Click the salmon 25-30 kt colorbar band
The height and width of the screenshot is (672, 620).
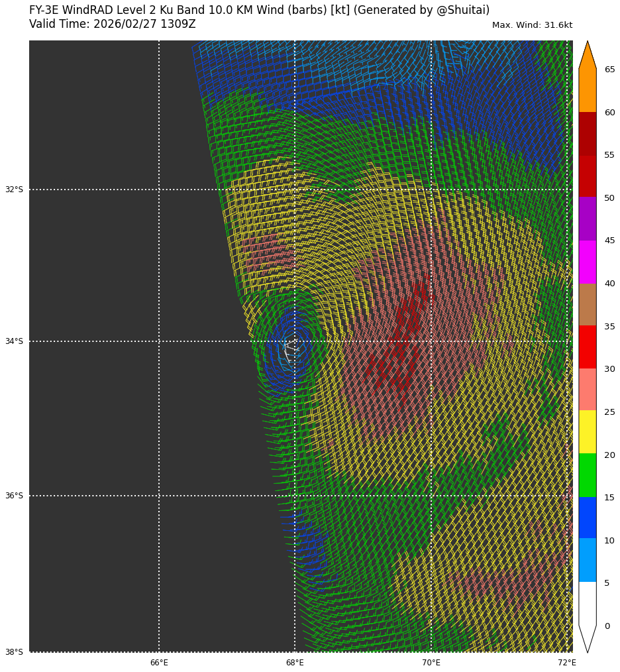pos(588,389)
